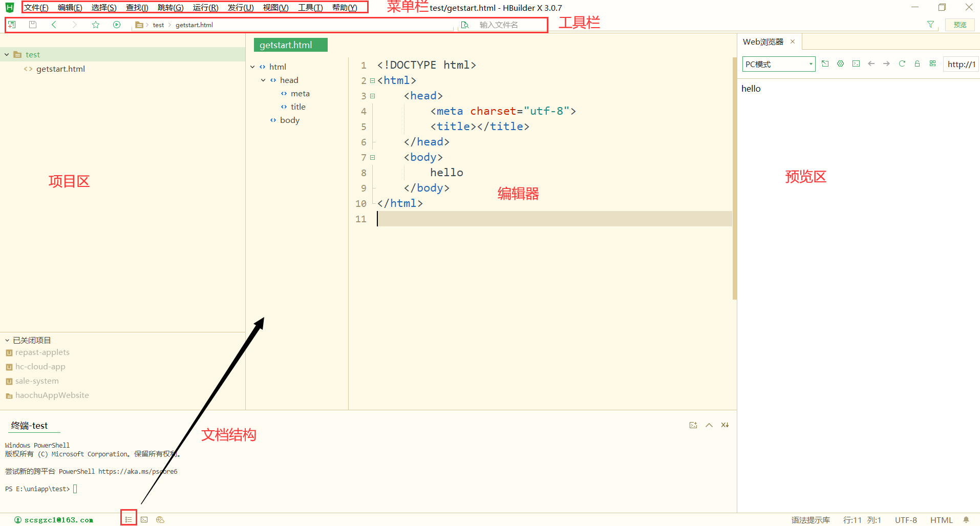
Task: Maximize terminal panel with up chevron
Action: click(x=709, y=425)
